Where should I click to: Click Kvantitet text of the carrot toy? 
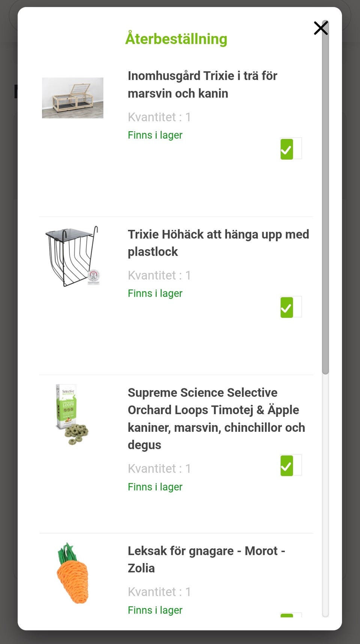pos(159,592)
